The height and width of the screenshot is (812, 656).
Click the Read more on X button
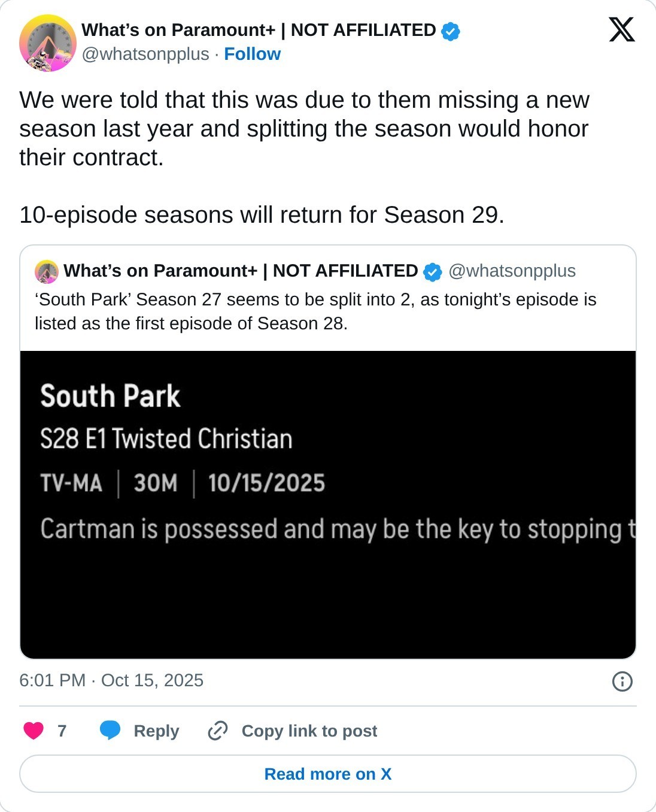point(328,774)
